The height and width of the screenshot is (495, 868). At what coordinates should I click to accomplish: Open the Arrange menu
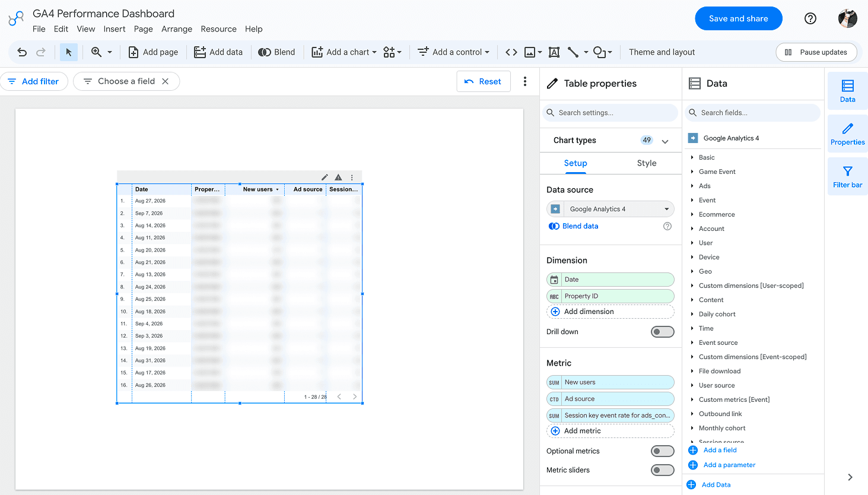point(177,29)
